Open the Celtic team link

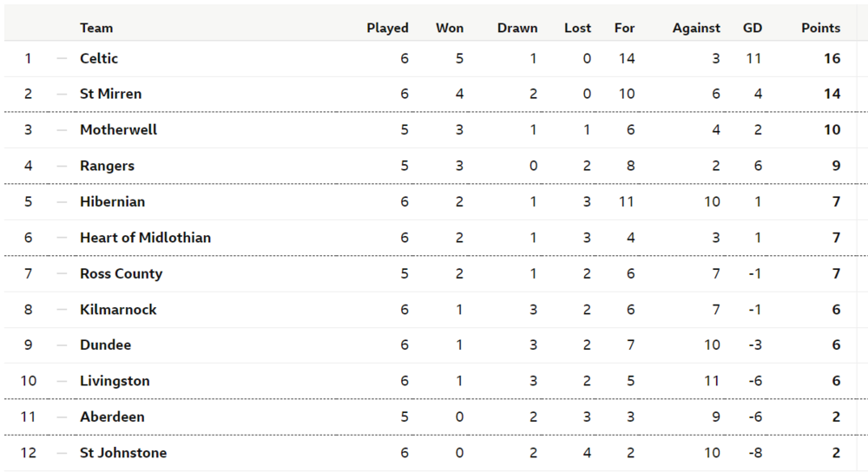tap(99, 58)
